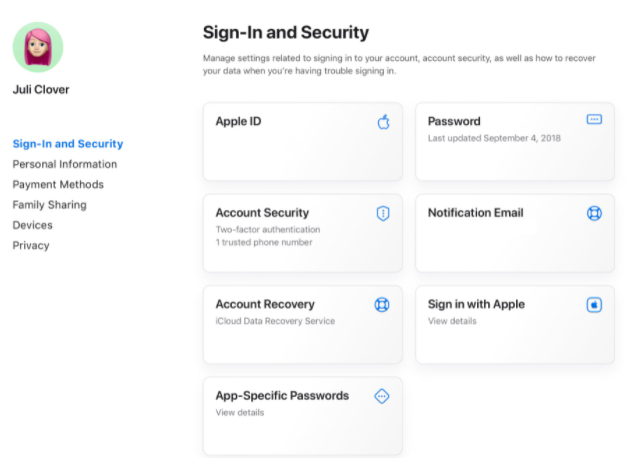Screen dimensions: 642x458
Task: Open the Privacy section
Action: (31, 245)
